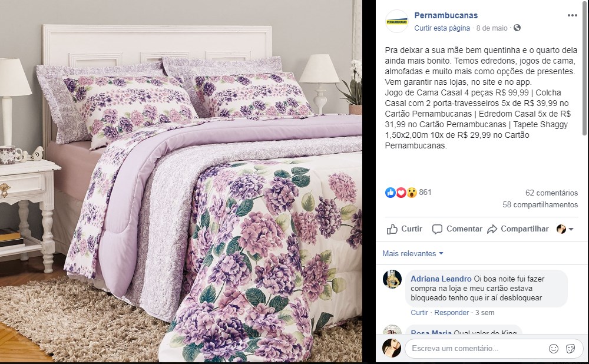Click the blue Like reaction icon
This screenshot has height=364, width=589.
[391, 193]
